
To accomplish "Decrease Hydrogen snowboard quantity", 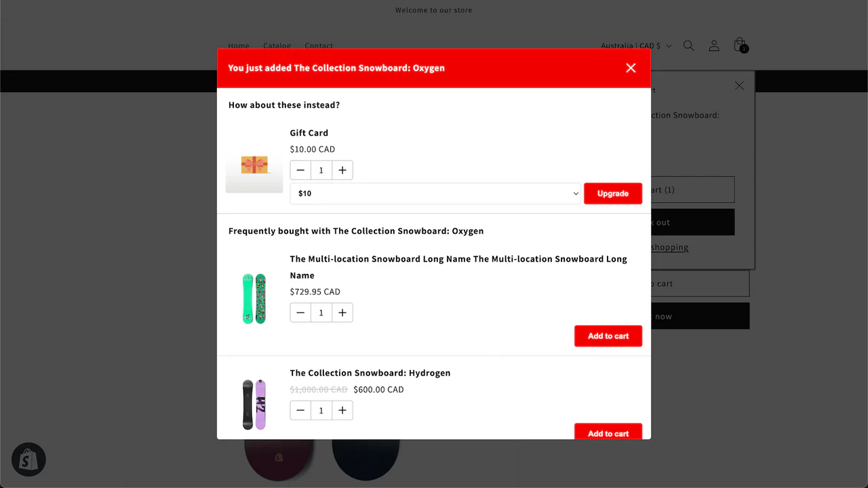I will [x=300, y=410].
